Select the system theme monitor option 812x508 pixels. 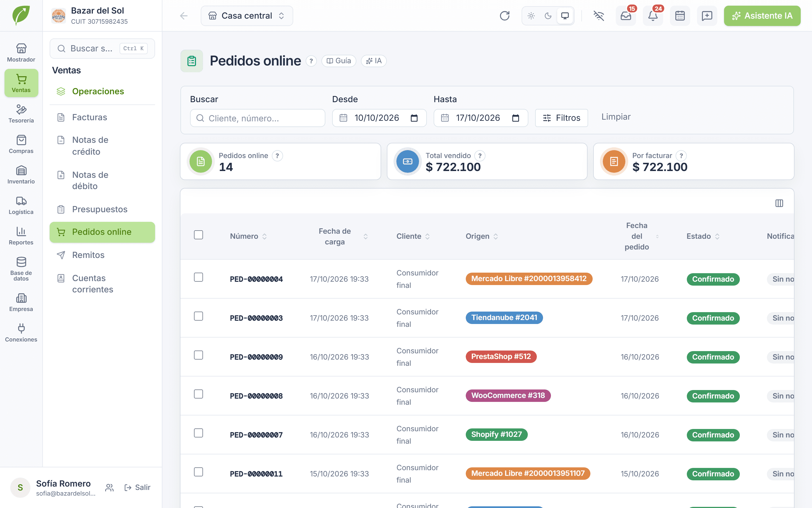(565, 16)
